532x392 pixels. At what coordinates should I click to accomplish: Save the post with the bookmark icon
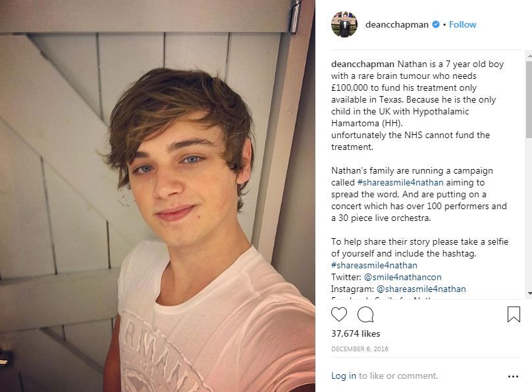point(514,314)
